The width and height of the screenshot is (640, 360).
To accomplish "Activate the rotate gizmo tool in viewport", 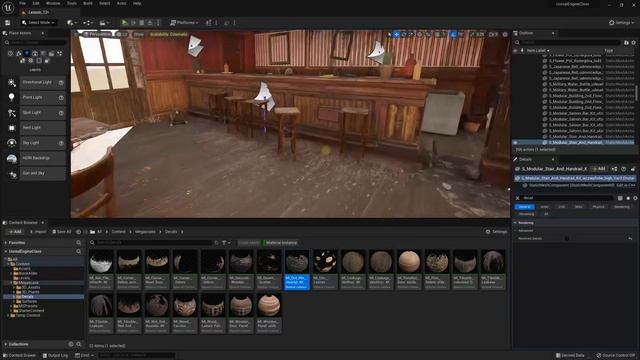I will [404, 35].
